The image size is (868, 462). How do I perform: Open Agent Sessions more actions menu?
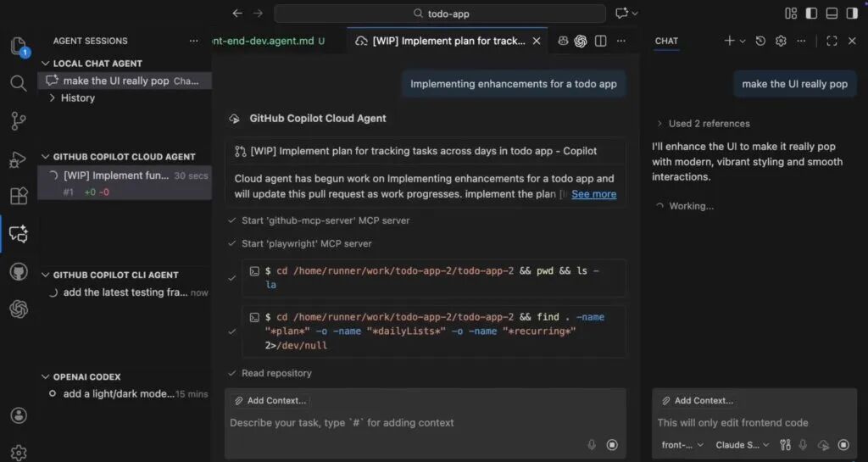pyautogui.click(x=193, y=41)
